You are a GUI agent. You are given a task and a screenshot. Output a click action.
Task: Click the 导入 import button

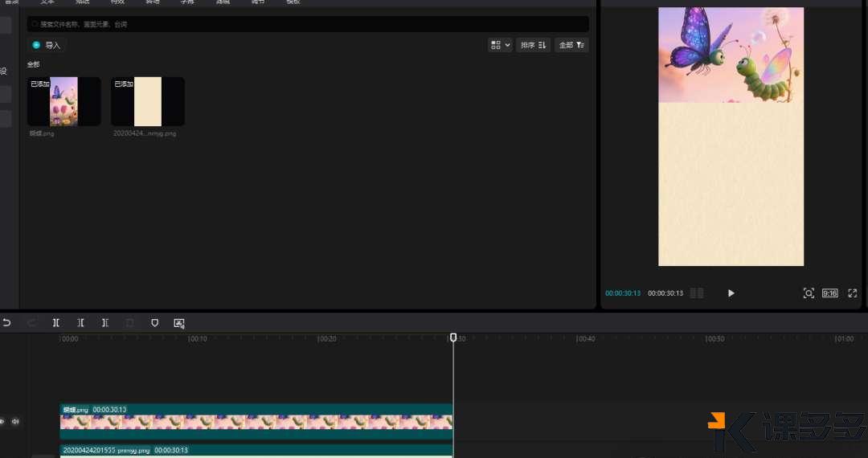[x=47, y=45]
